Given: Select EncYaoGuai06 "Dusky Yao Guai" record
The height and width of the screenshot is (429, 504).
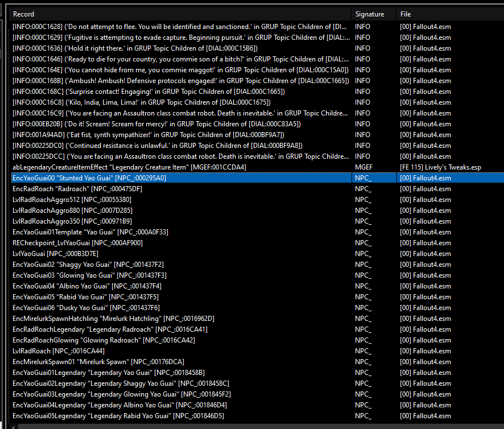Looking at the screenshot, I should 257,308.
